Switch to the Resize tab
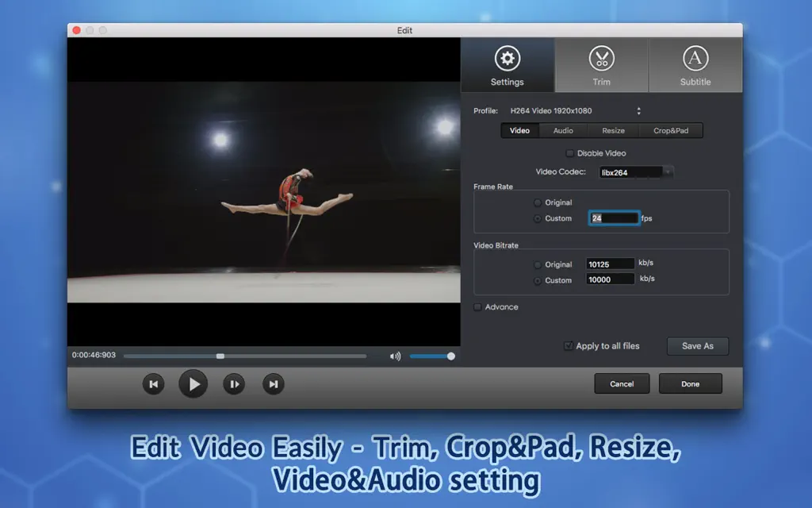The image size is (812, 508). pyautogui.click(x=613, y=130)
